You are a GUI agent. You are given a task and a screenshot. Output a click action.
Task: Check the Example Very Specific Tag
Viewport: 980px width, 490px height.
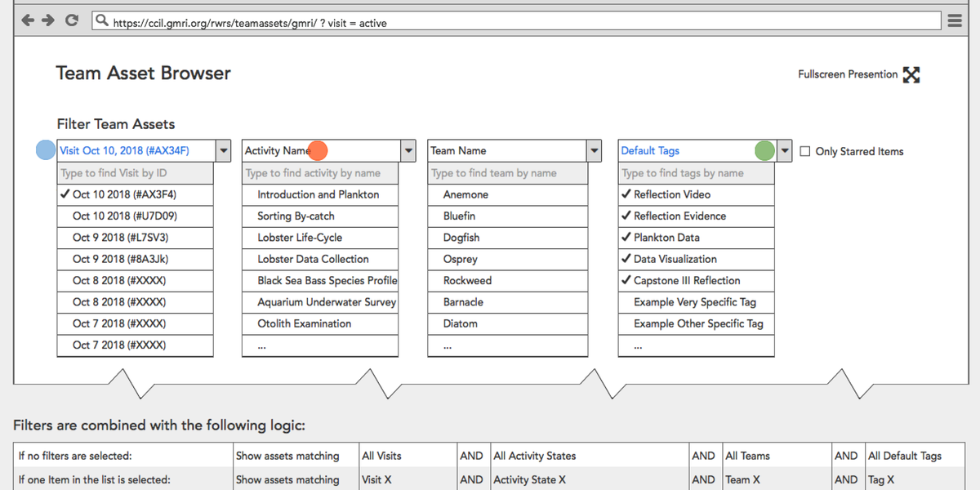coord(696,302)
